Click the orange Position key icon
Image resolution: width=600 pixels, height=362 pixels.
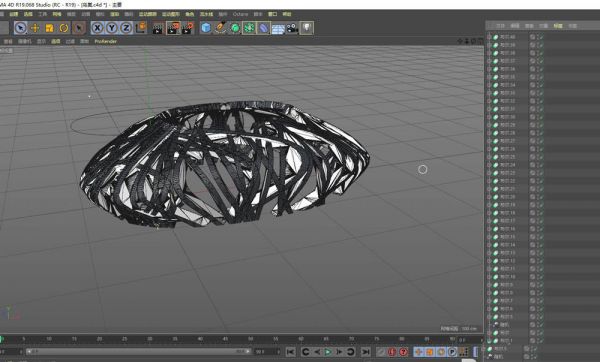pos(419,352)
